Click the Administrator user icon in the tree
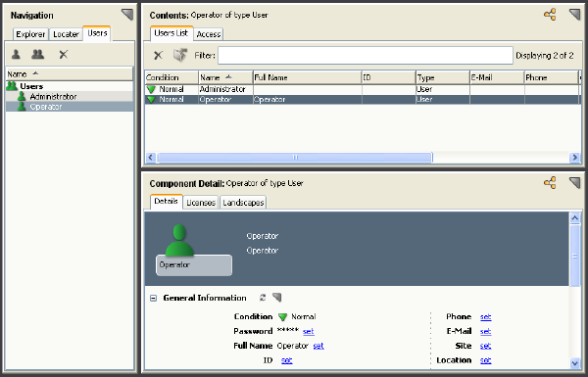The height and width of the screenshot is (377, 588). pyautogui.click(x=22, y=96)
